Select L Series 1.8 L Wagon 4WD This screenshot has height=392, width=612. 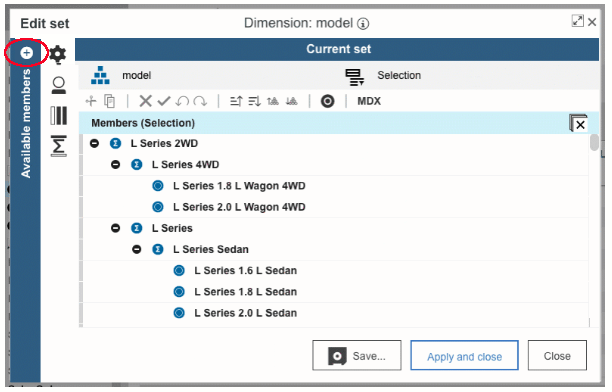[x=239, y=186]
